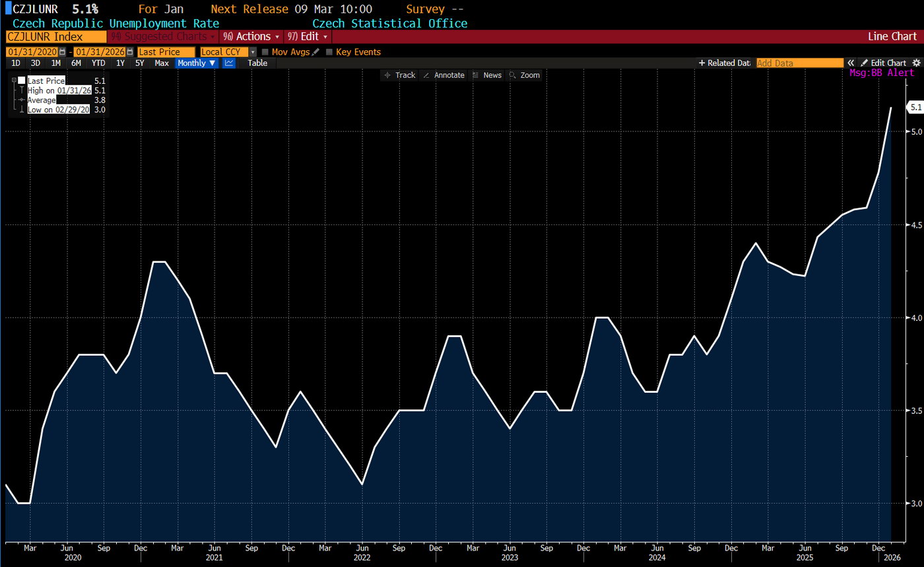Screen dimensions: 924x567
Task: Click the Czech Republic Unemployment Rate title
Action: (116, 23)
